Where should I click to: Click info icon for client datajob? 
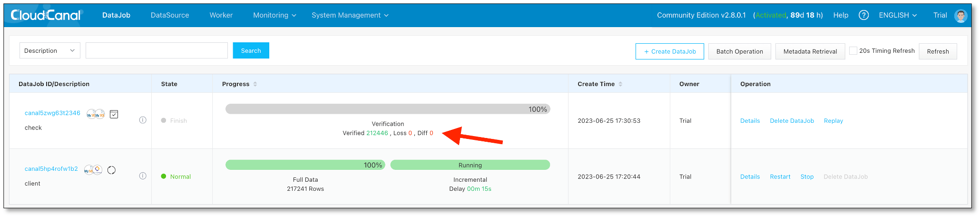pos(143,176)
